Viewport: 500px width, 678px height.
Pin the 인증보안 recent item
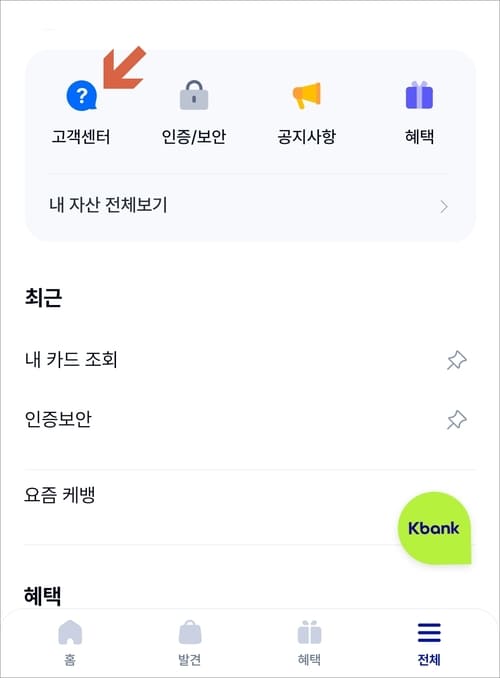457,420
